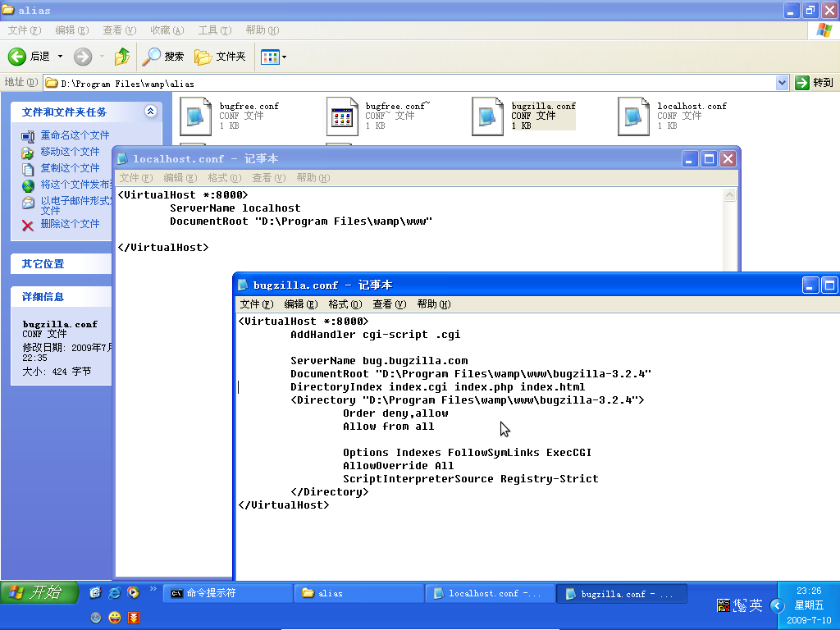Open the views button dropdown arrow
This screenshot has height=630, width=840.
(x=284, y=57)
